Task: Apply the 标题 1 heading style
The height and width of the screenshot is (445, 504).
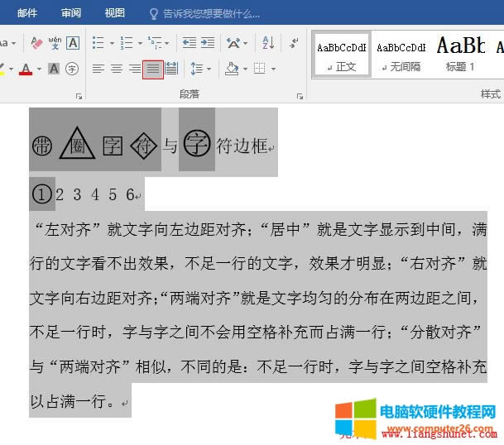Action: [x=460, y=54]
